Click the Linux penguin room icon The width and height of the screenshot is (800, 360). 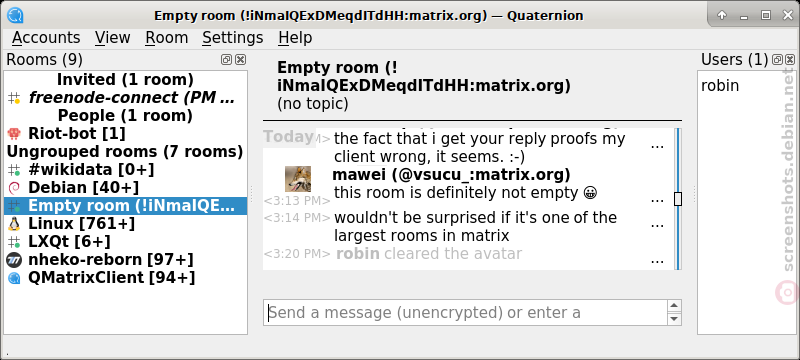14,223
